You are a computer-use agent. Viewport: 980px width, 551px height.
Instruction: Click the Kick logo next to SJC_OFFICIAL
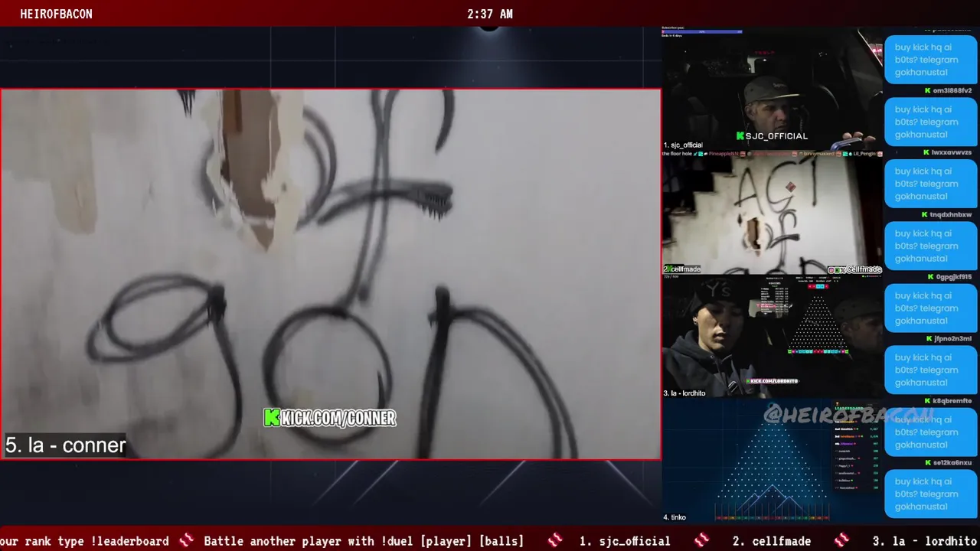(x=740, y=136)
